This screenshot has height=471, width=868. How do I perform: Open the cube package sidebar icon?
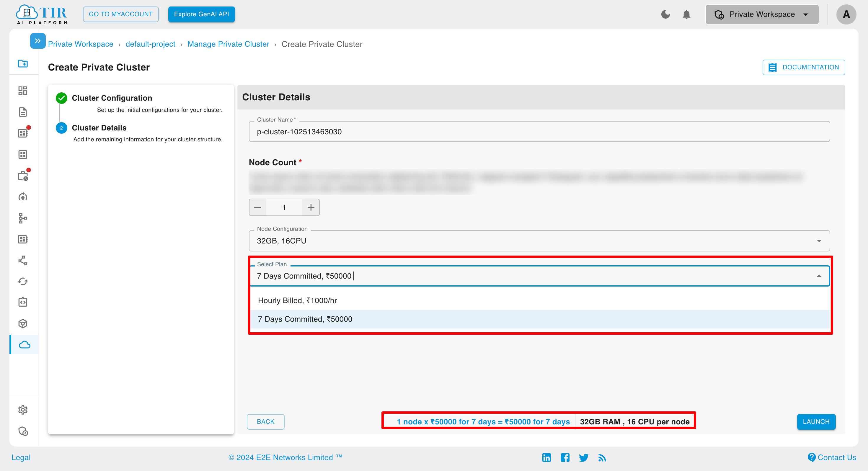tap(23, 323)
